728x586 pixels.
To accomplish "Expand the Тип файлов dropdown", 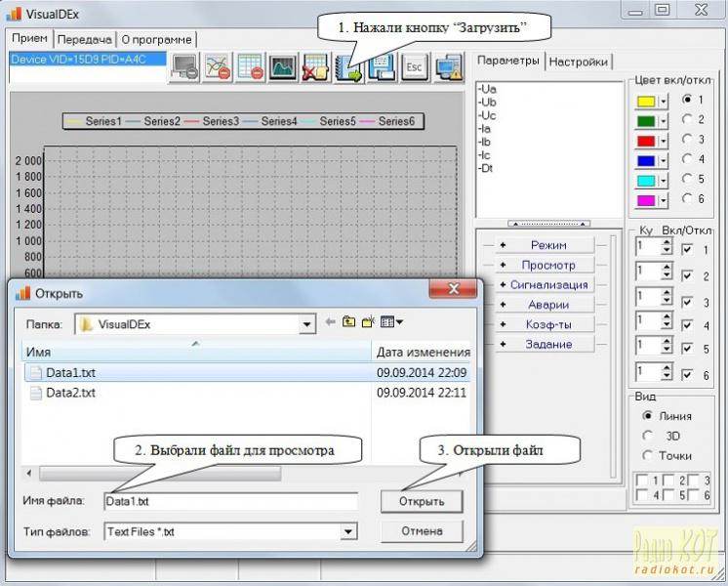I will 348,531.
